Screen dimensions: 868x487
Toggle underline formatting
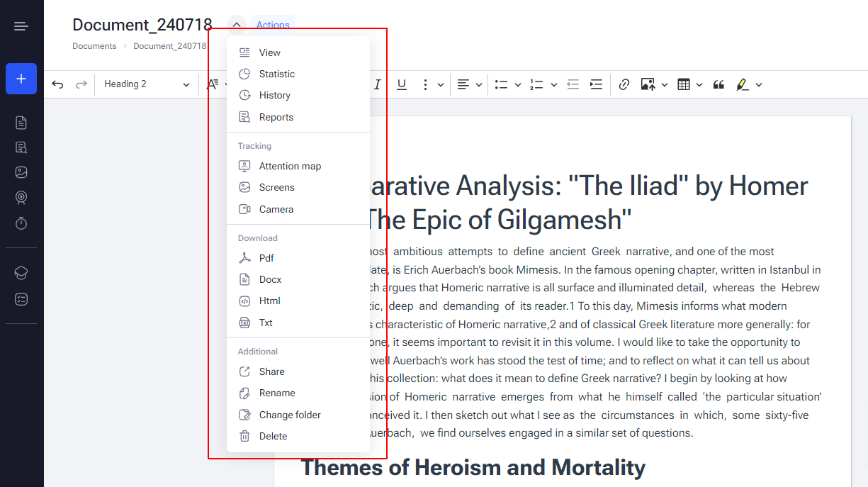coord(402,84)
